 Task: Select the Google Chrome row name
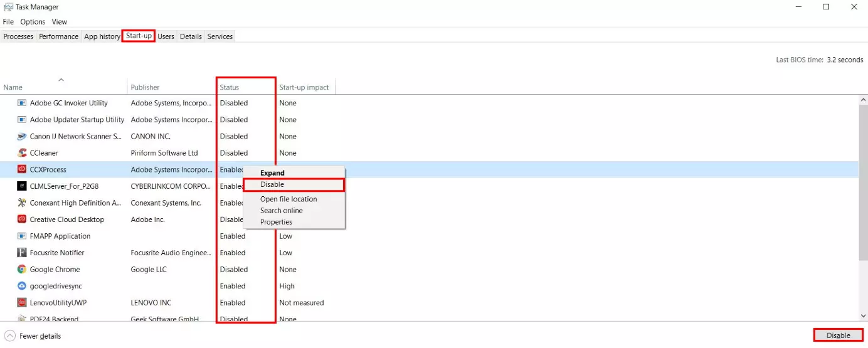click(x=55, y=270)
